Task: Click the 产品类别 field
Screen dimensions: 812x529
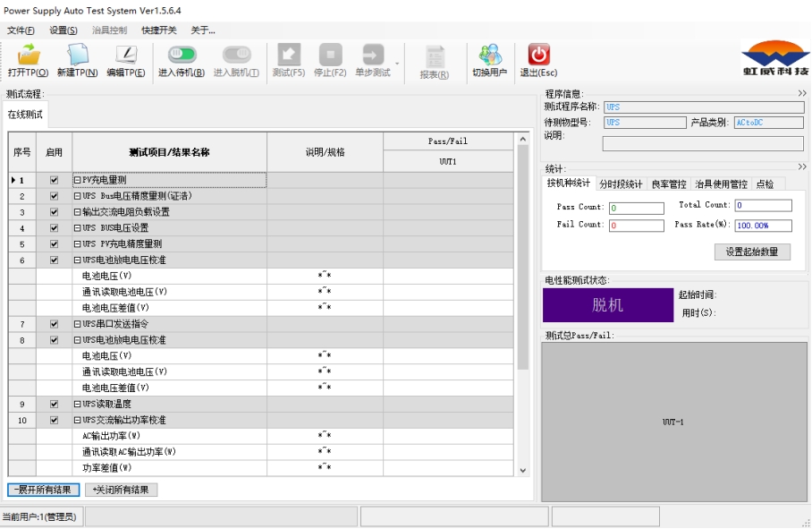Action: pyautogui.click(x=769, y=123)
